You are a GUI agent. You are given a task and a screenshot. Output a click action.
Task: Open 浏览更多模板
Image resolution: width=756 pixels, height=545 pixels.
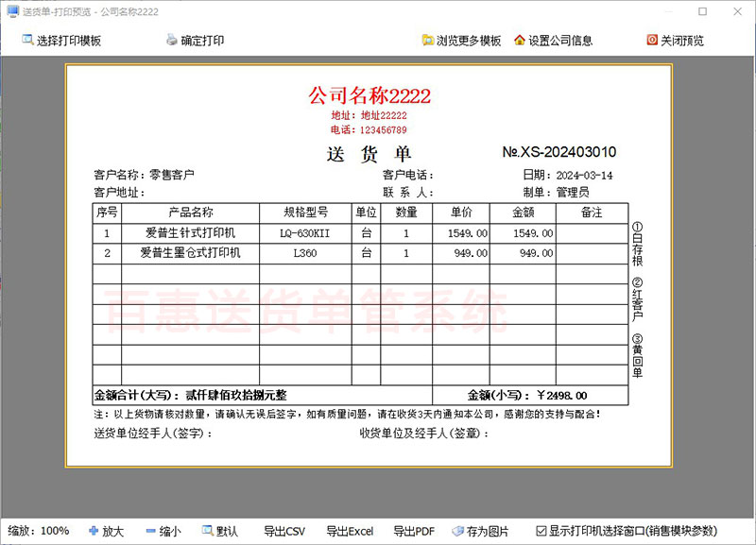pos(461,41)
